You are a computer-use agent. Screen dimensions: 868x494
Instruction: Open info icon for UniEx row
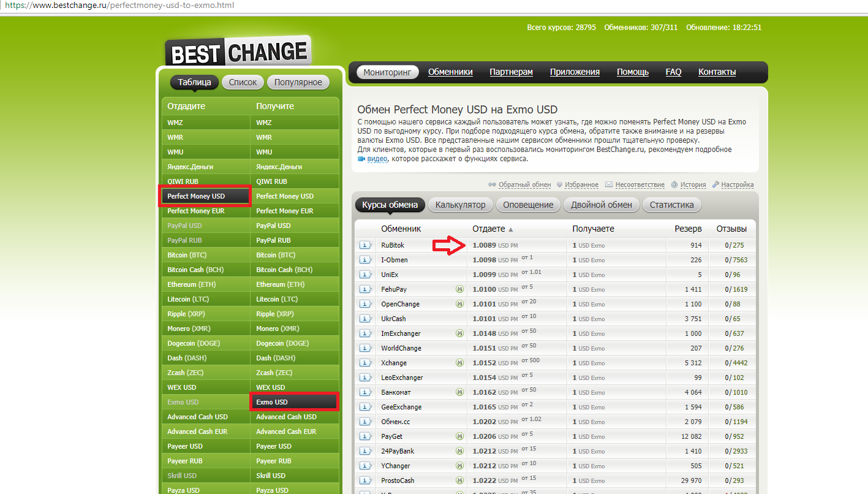coord(366,275)
